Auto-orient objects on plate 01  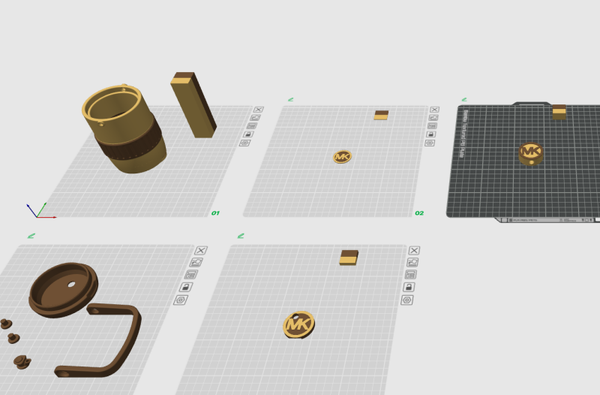tap(256, 118)
